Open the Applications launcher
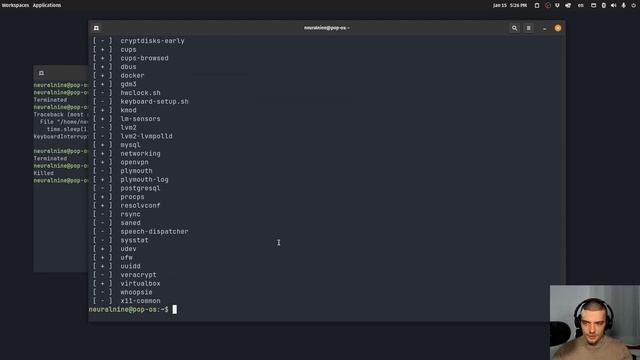The image size is (640, 360). (x=47, y=5)
